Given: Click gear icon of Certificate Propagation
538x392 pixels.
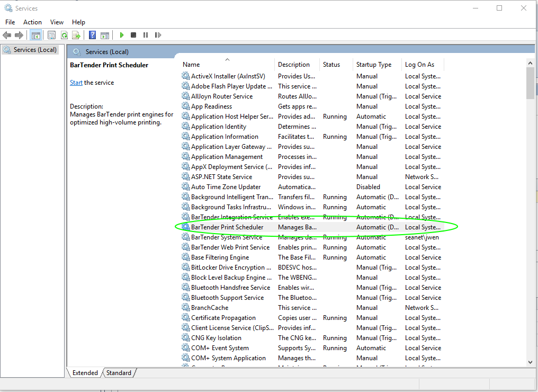Looking at the screenshot, I should pos(186,317).
